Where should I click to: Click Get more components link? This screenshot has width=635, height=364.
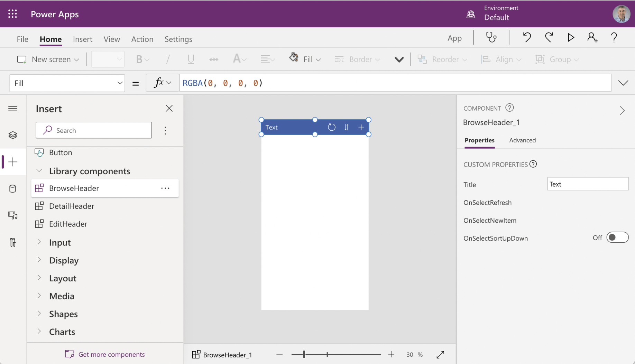tap(111, 354)
